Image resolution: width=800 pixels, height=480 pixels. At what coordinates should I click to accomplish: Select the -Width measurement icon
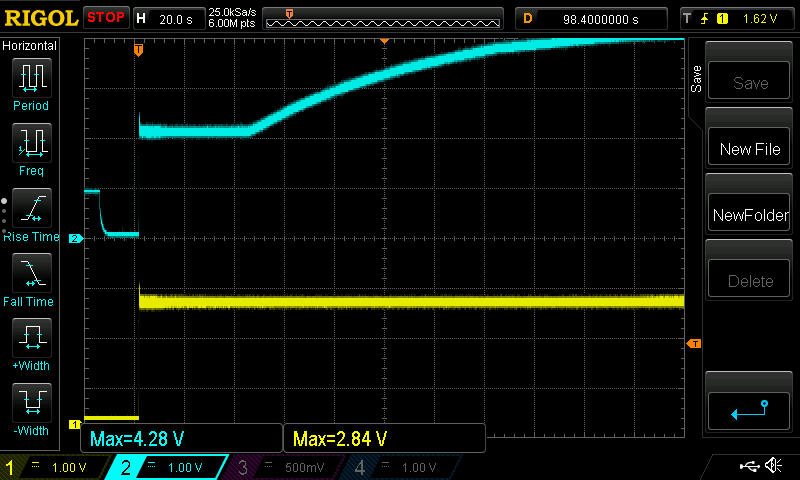click(x=31, y=402)
